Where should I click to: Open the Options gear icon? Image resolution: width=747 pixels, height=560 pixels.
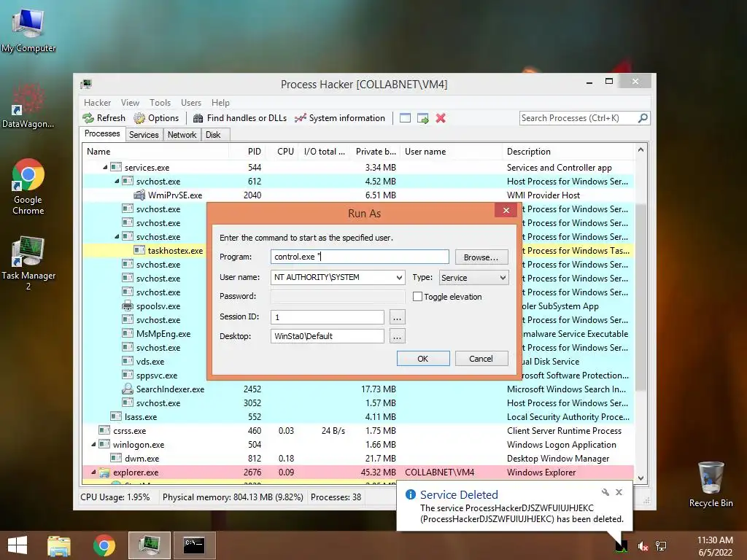click(x=139, y=118)
